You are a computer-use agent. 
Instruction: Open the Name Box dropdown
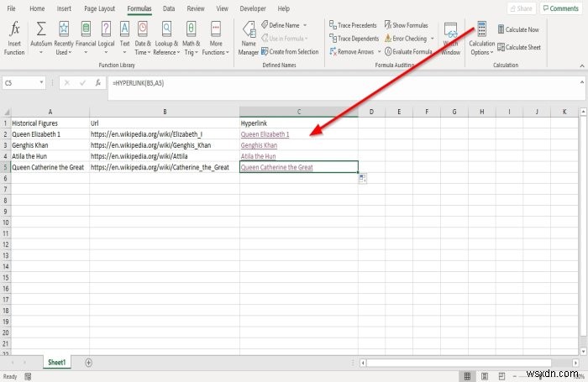click(41, 82)
